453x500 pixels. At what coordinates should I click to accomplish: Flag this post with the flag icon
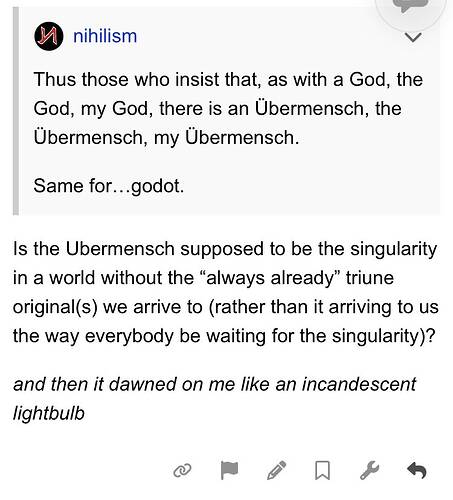point(229,470)
